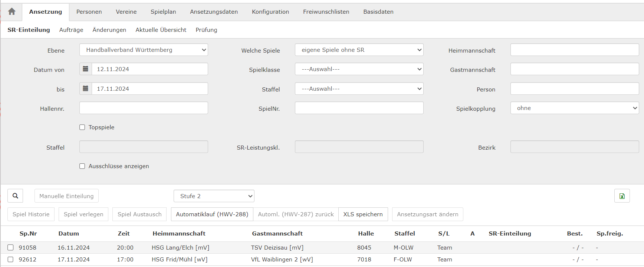Click into the Heimmannschaft input field
The image size is (644, 267).
574,50
